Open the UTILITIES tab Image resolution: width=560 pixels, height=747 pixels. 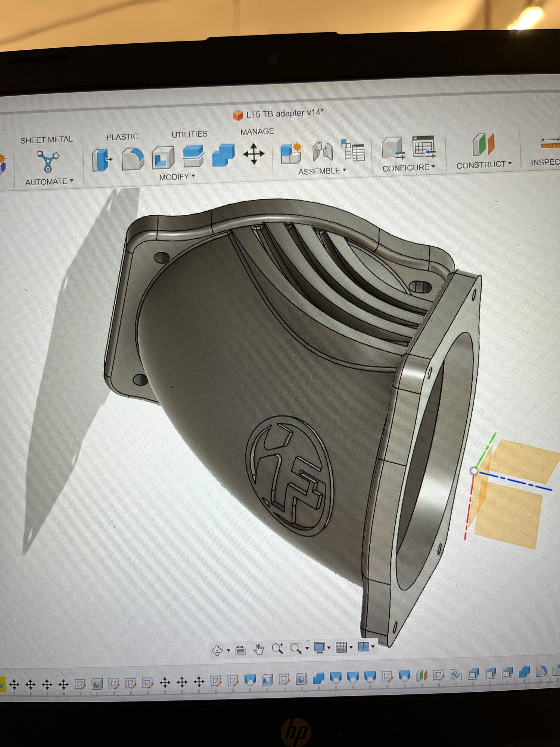click(x=189, y=134)
